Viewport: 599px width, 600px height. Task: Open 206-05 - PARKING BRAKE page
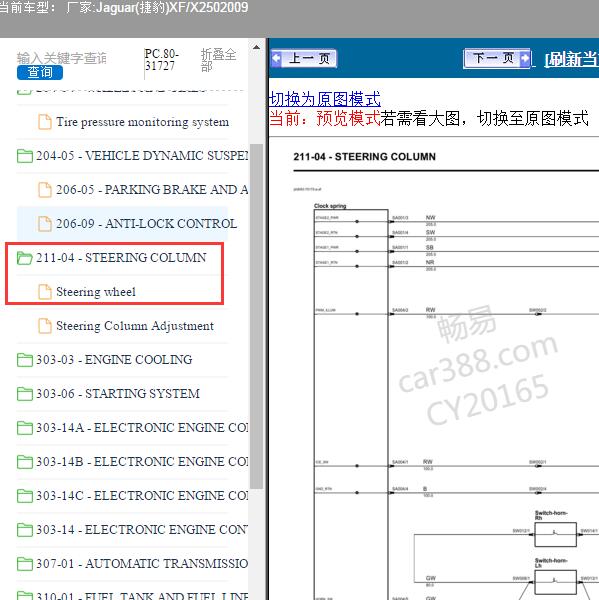[152, 190]
